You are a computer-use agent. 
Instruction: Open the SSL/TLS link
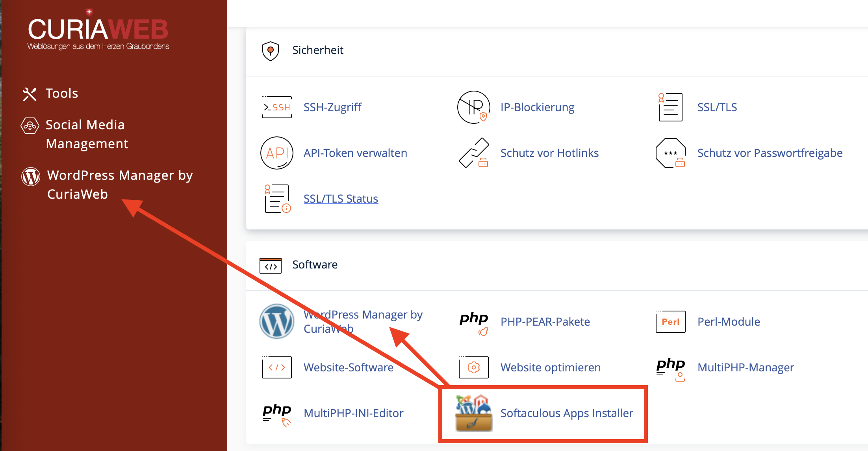717,107
